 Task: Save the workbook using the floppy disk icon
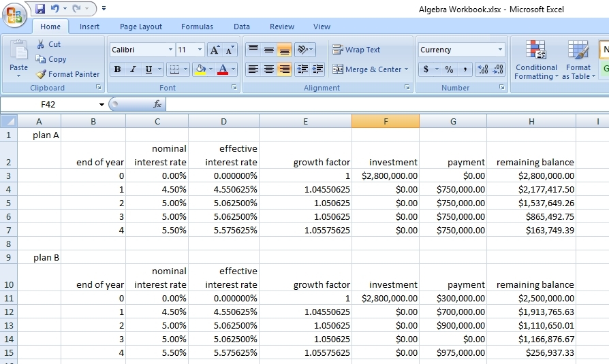tap(40, 8)
